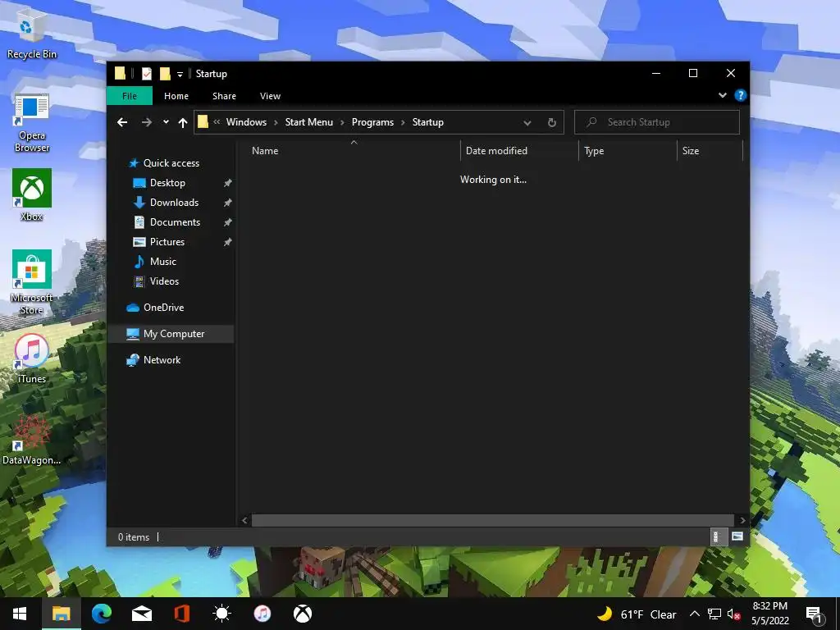The image size is (840, 630).
Task: Click Programs in the address breadcrumb
Action: 373,122
